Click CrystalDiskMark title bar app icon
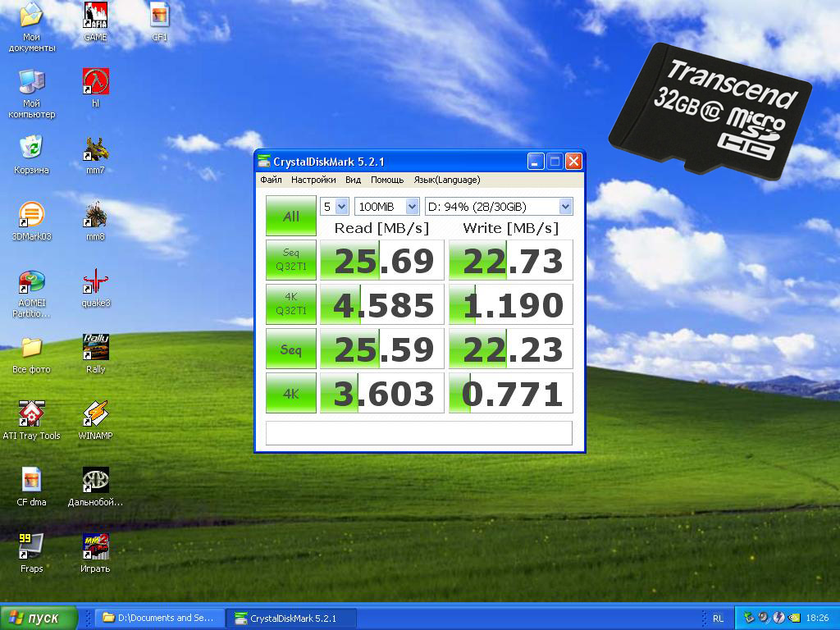Image resolution: width=840 pixels, height=630 pixels. [264, 162]
